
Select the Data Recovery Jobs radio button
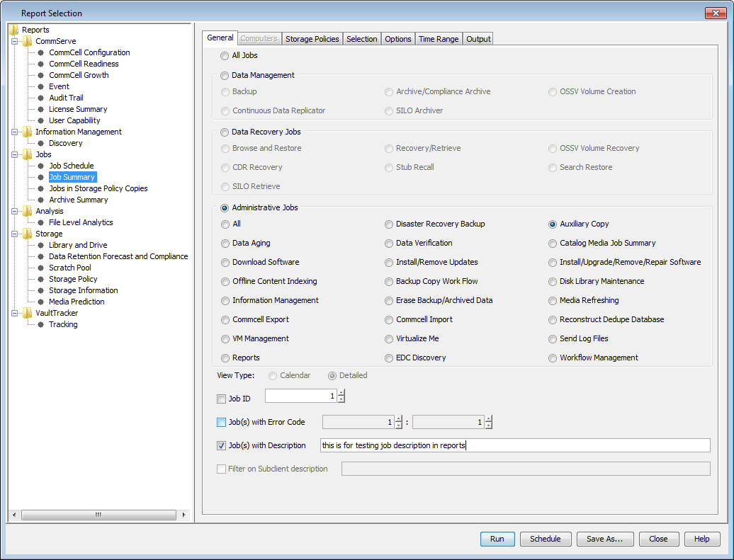225,132
